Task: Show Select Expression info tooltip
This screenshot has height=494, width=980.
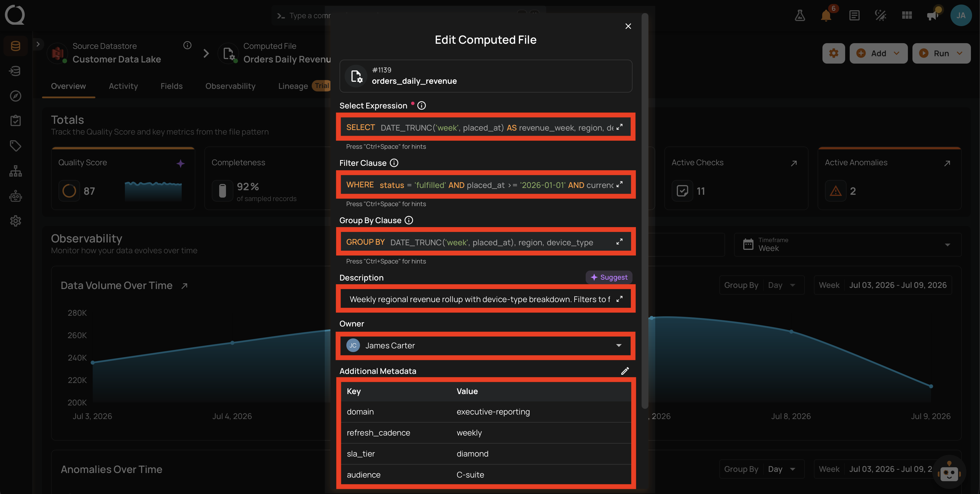Action: pos(422,106)
